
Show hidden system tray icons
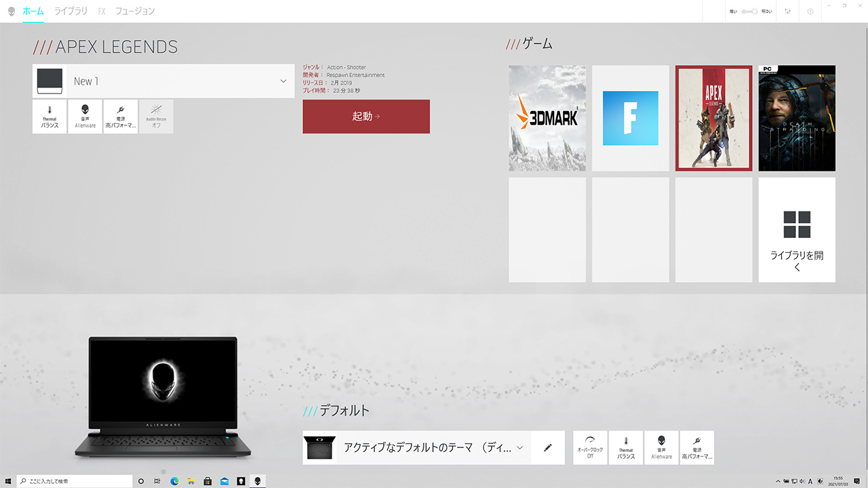point(778,481)
